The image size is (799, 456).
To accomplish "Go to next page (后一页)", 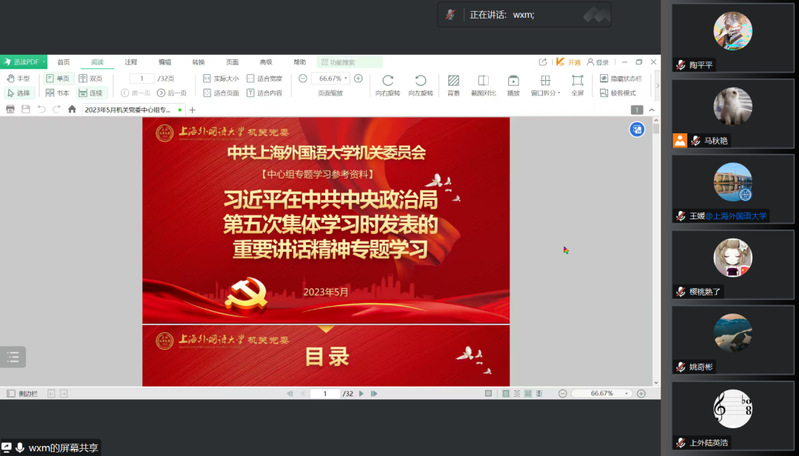I will 172,93.
